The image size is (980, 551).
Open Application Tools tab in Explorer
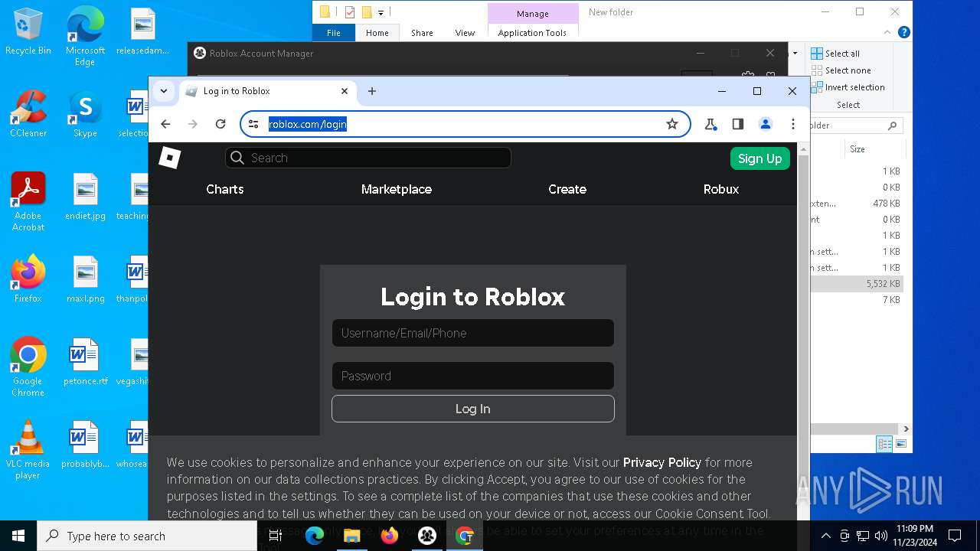(532, 33)
